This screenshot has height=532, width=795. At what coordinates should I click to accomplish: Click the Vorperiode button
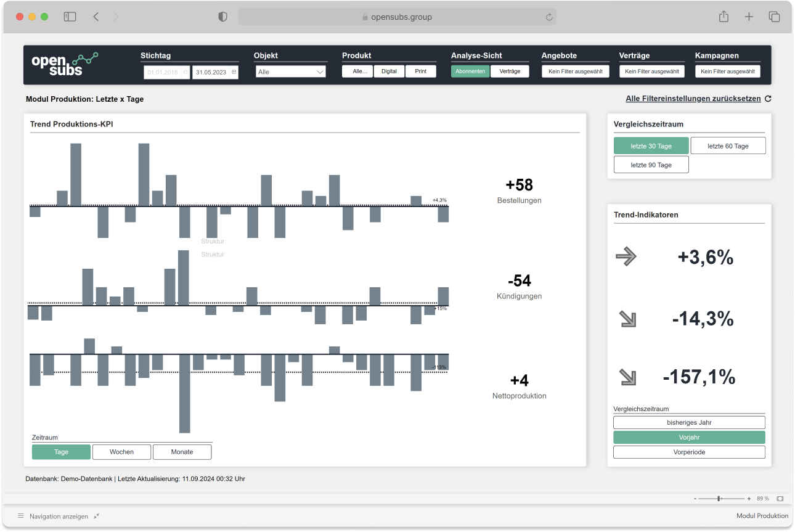point(689,452)
